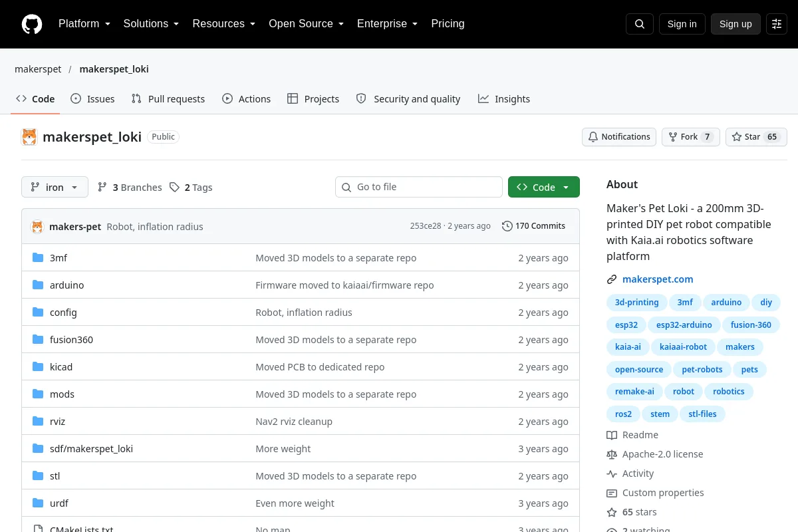Screen dimensions: 798x532
Task: Open the ros2 topic tag
Action: coord(623,414)
